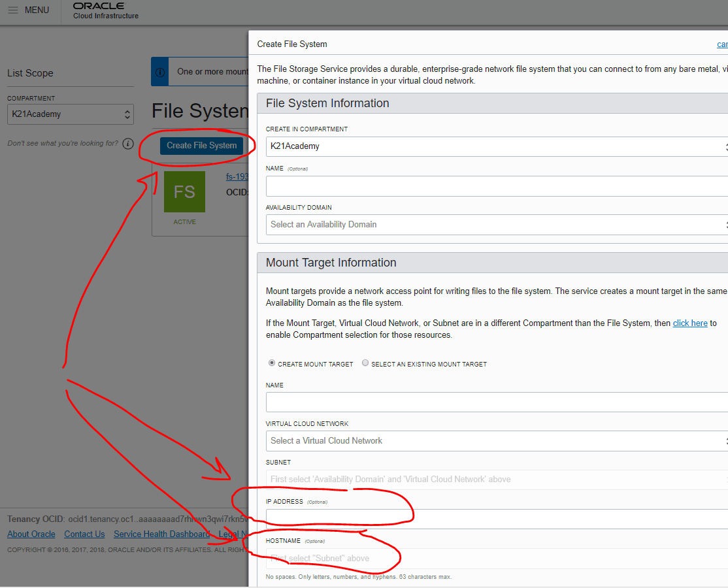728x588 pixels.
Task: Open the Virtual Cloud Network dropdown
Action: pyautogui.click(x=497, y=441)
